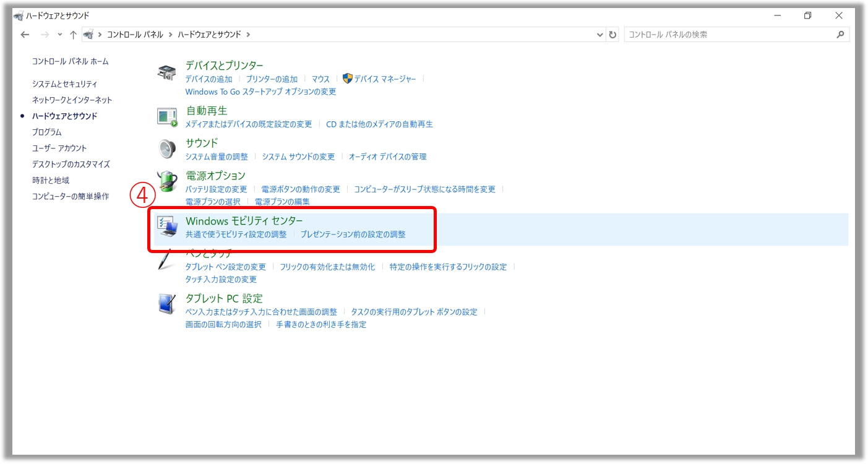Open the サウンド heading link
Screen dimensions: 868x464
point(202,143)
